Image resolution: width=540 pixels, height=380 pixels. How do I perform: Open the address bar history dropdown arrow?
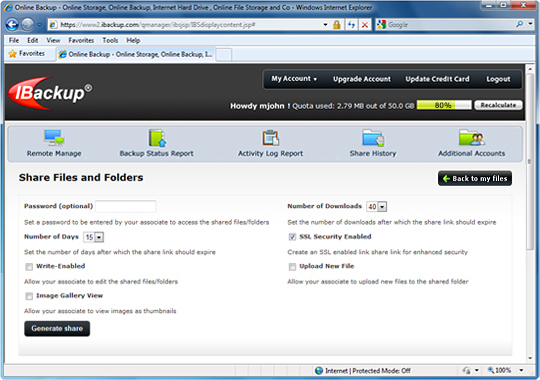325,24
